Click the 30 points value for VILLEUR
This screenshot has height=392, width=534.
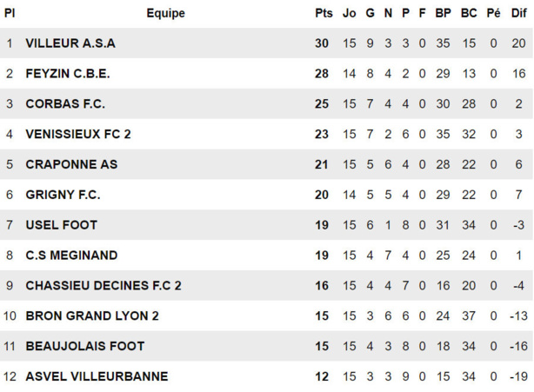tap(322, 43)
